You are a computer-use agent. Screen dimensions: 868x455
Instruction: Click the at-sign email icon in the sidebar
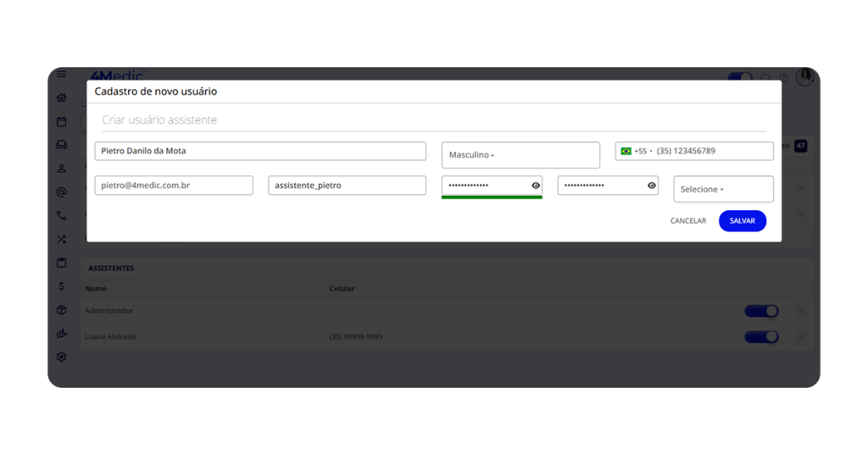click(x=61, y=192)
